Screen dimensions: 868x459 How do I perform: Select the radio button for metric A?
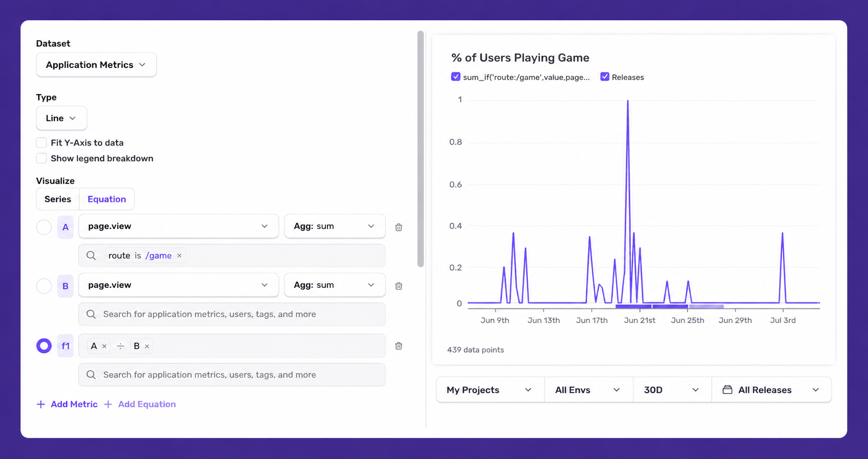(44, 227)
